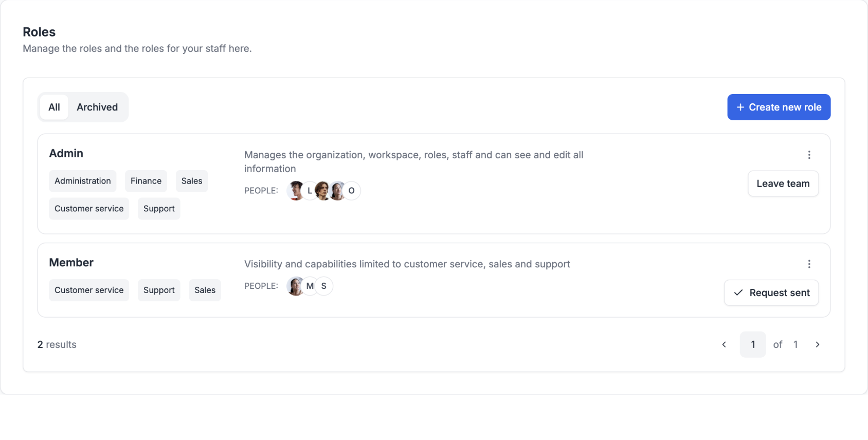868x440 pixels.
Task: Click the Request sent button
Action: point(771,292)
